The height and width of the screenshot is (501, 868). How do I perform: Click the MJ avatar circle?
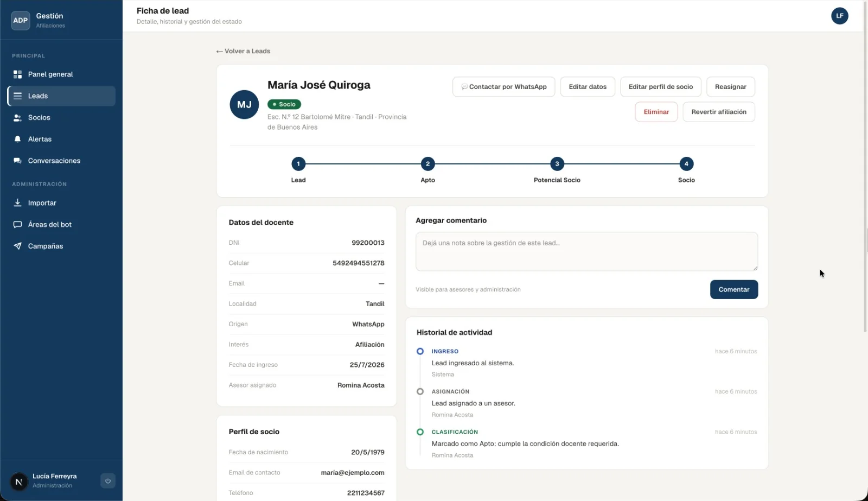click(244, 105)
